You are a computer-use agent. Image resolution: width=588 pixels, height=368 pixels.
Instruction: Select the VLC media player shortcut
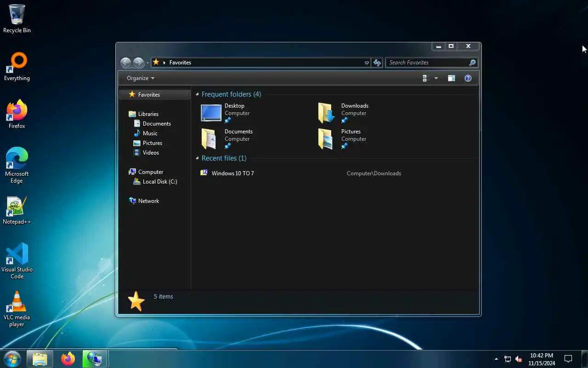(x=17, y=309)
